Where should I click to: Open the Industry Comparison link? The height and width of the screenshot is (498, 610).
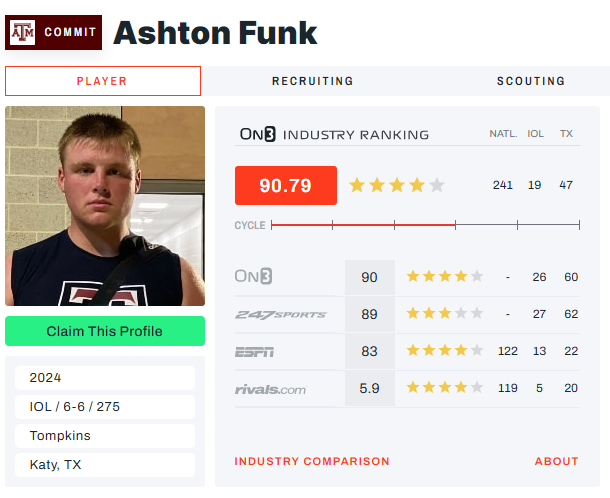[312, 461]
